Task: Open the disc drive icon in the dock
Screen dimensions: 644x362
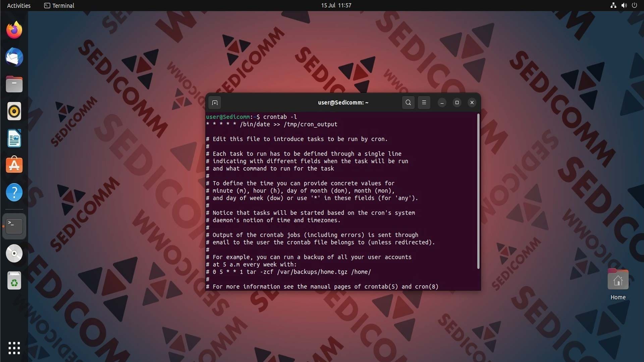Action: 14,253
